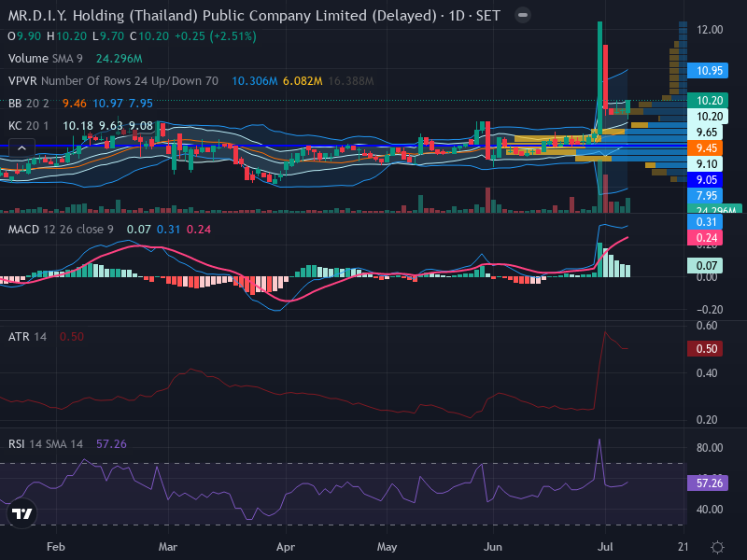Click the Jul label on time axis
The height and width of the screenshot is (560, 747).
[x=605, y=547]
